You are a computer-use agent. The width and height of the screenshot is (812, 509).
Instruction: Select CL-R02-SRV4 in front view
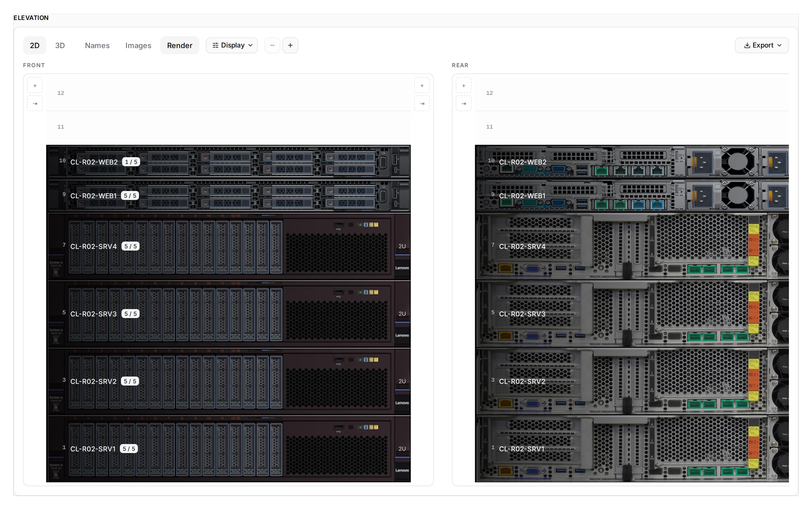point(228,246)
